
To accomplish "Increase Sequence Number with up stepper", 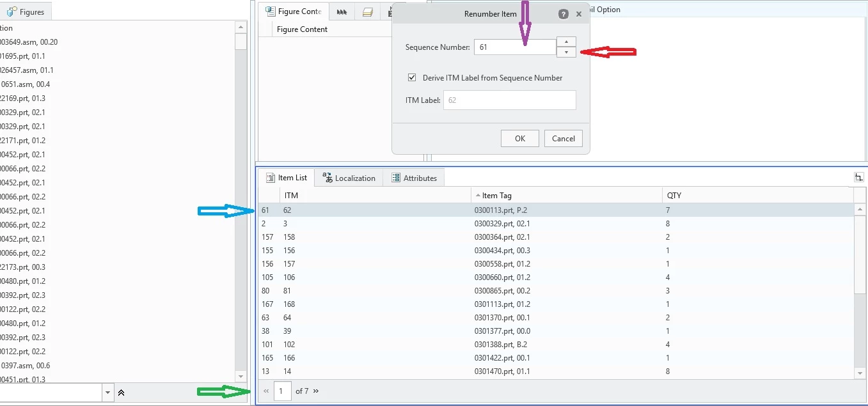I will (x=566, y=42).
